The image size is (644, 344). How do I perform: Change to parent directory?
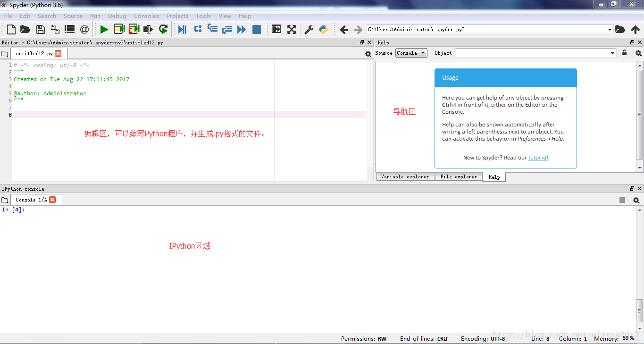pyautogui.click(x=635, y=29)
